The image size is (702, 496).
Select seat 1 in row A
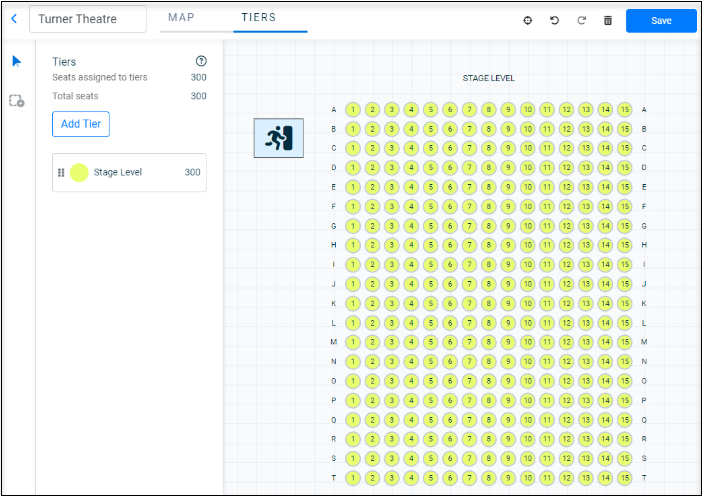(x=353, y=110)
